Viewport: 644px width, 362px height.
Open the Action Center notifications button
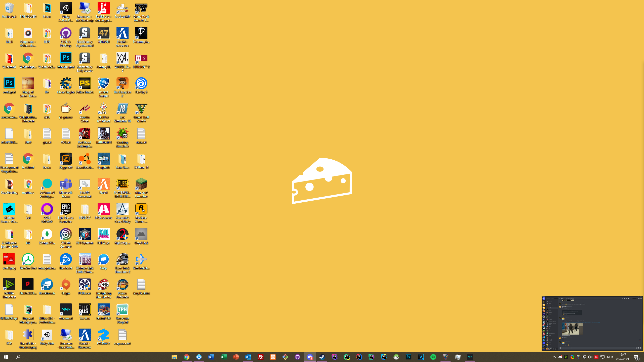click(636, 357)
